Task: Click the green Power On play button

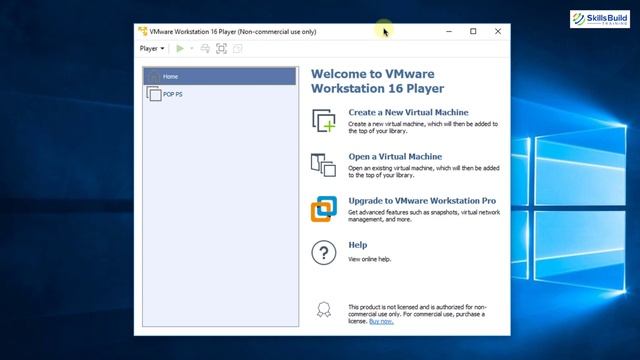Action: [180, 49]
